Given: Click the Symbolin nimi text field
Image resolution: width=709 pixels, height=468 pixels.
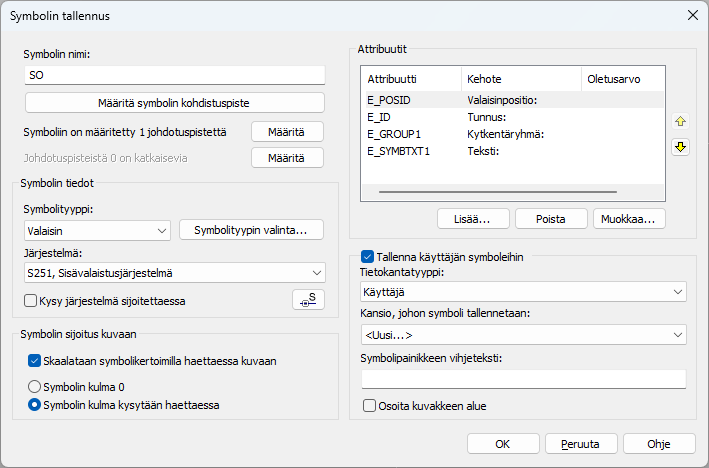Looking at the screenshot, I should (x=174, y=75).
